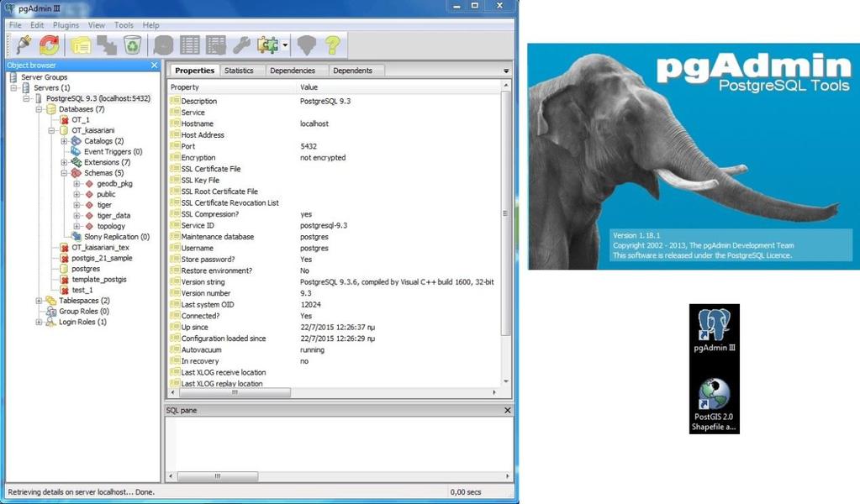
Task: Open the View menu
Action: click(97, 25)
